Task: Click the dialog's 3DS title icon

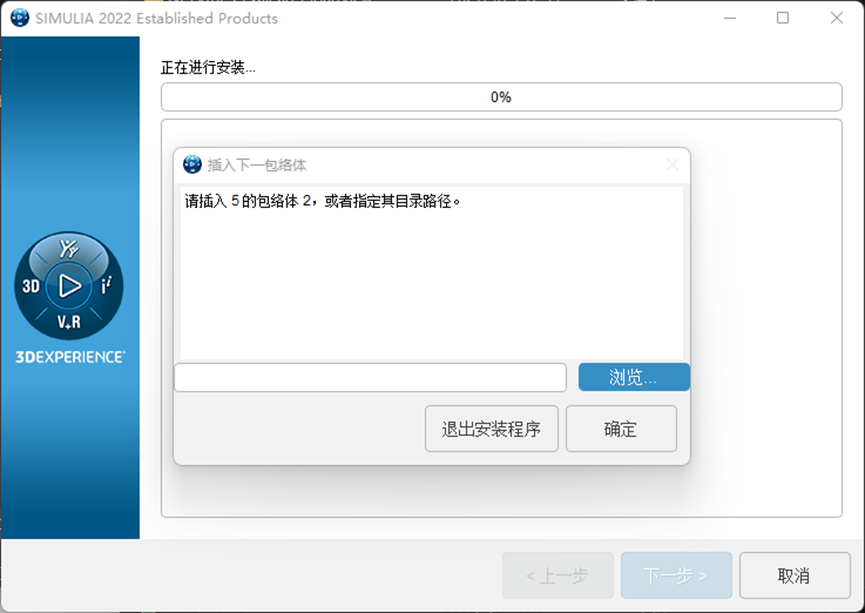Action: (x=193, y=164)
